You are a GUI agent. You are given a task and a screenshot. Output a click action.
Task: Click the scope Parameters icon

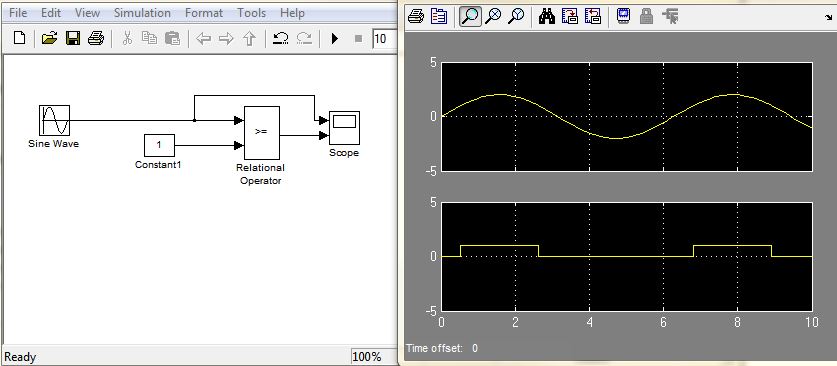coord(439,17)
